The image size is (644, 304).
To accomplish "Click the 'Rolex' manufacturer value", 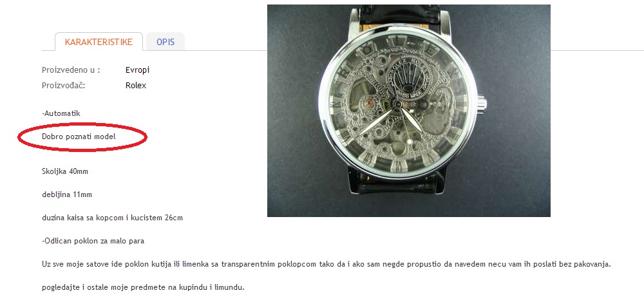I will pyautogui.click(x=136, y=86).
